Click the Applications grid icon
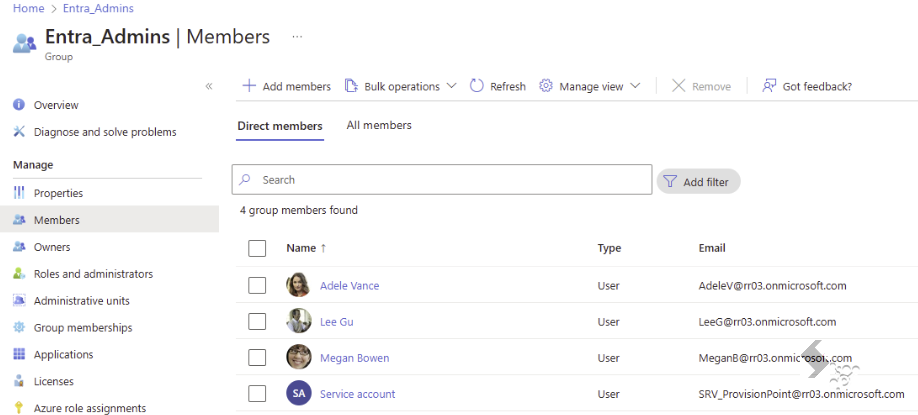918x415 pixels. pyautogui.click(x=19, y=354)
